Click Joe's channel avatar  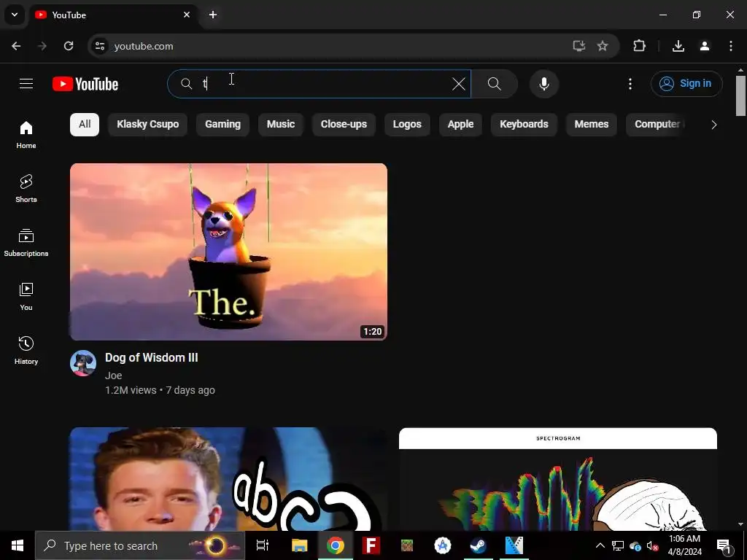pyautogui.click(x=83, y=363)
